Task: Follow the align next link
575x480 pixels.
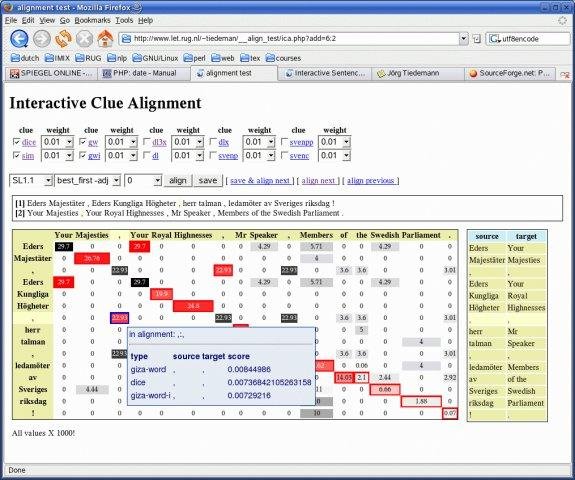Action: (318, 180)
